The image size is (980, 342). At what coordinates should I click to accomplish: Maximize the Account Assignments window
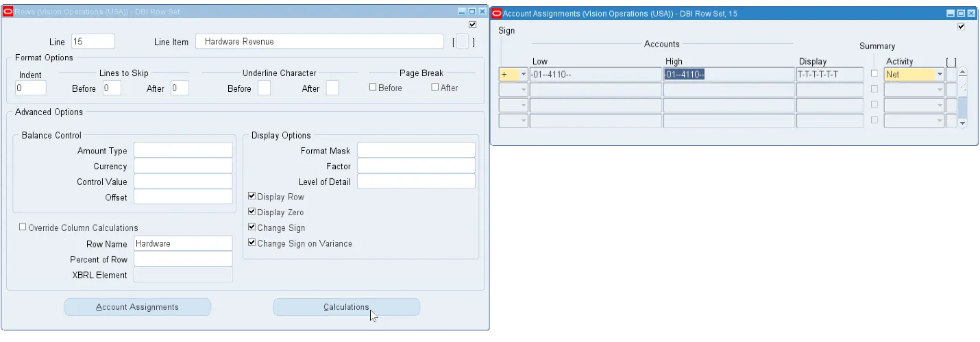(961, 13)
